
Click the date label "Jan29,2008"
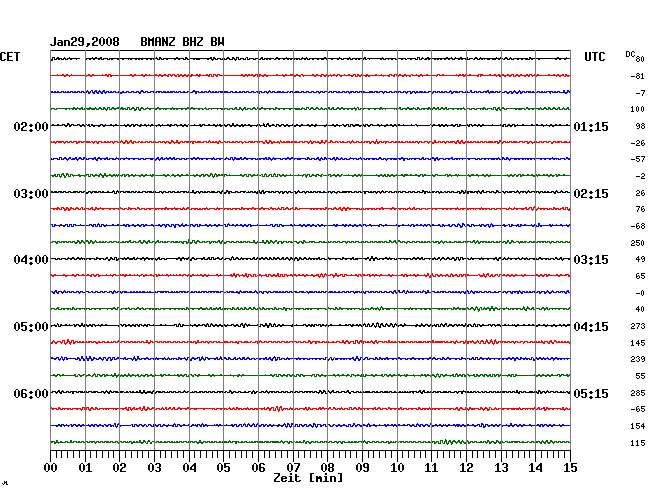85,42
